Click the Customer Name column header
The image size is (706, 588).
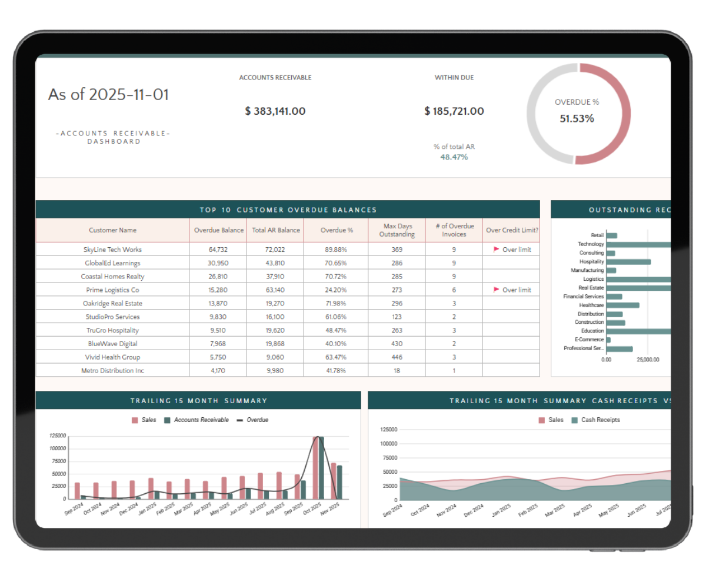(112, 230)
